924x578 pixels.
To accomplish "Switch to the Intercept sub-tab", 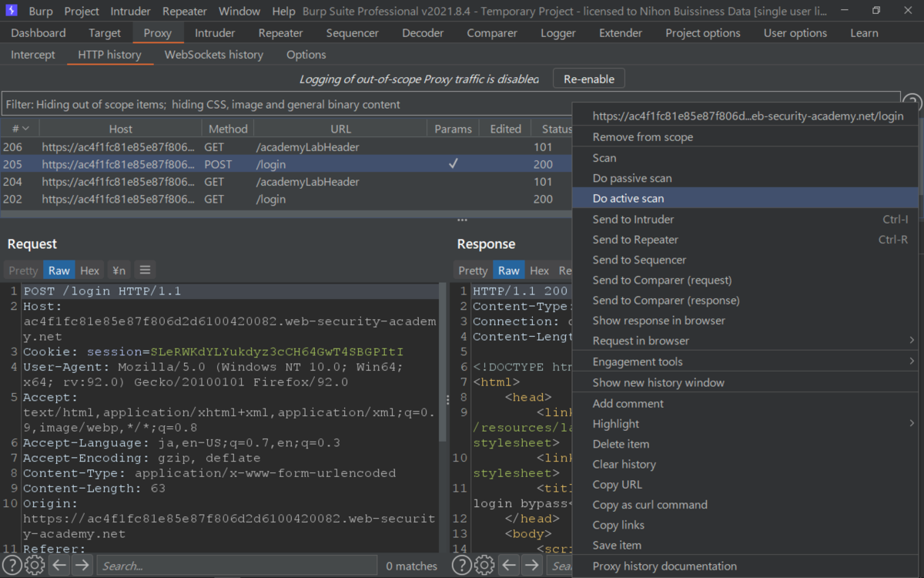I will [33, 55].
